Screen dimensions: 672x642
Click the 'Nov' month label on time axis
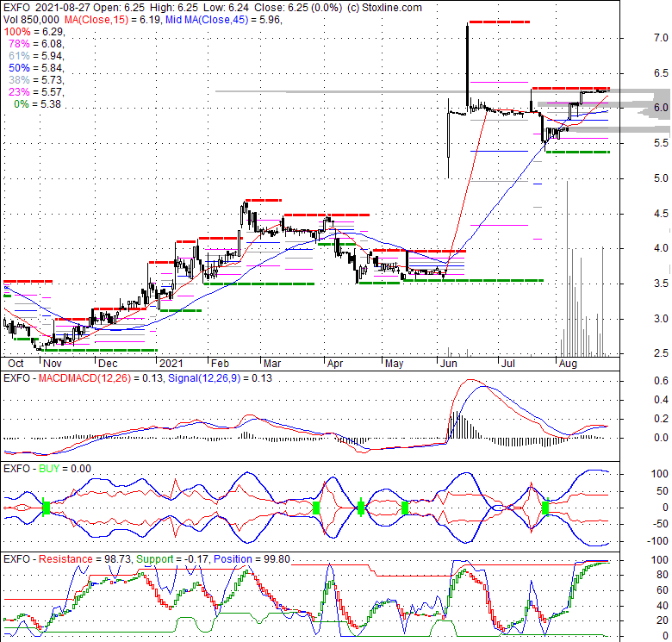point(53,364)
